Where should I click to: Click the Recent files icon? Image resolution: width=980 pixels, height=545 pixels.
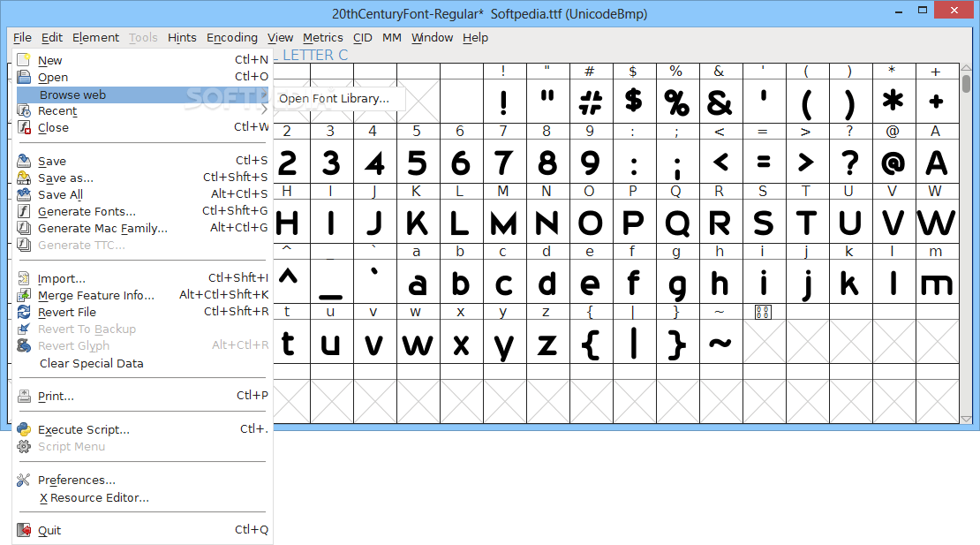(x=24, y=110)
